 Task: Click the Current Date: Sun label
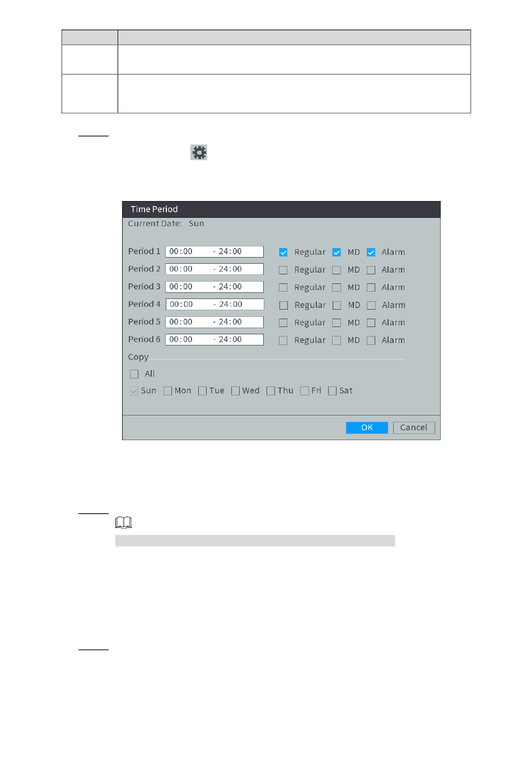point(166,223)
